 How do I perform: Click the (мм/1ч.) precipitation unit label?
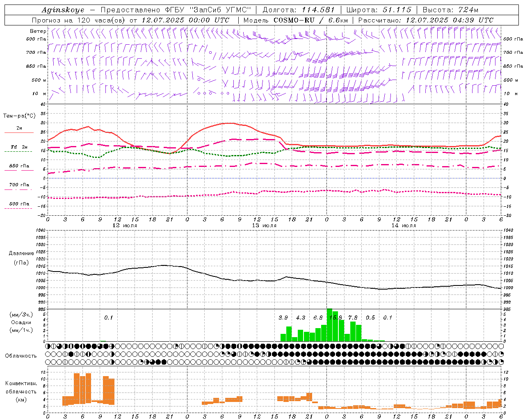pos(21,330)
